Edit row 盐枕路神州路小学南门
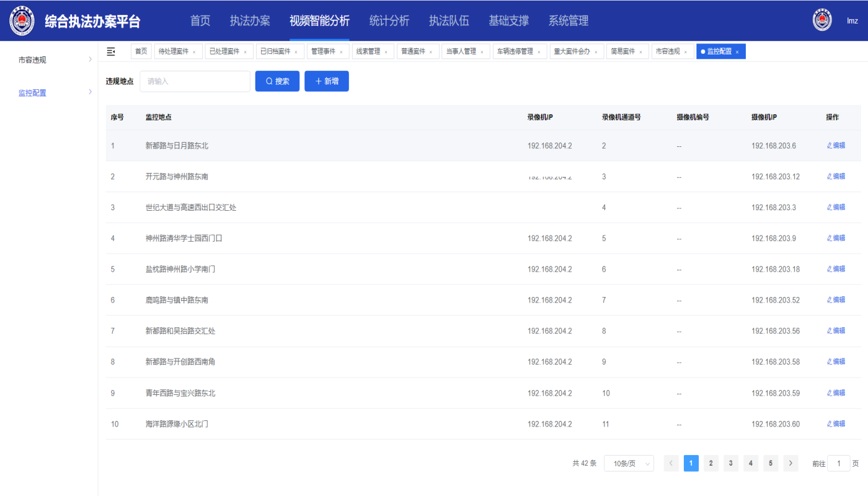Image resolution: width=868 pixels, height=496 pixels. point(836,269)
